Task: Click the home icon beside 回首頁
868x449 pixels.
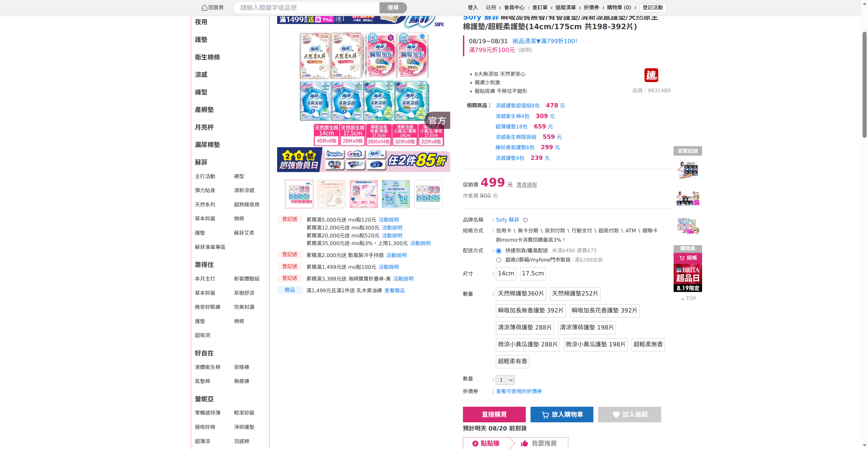Action: click(x=204, y=8)
